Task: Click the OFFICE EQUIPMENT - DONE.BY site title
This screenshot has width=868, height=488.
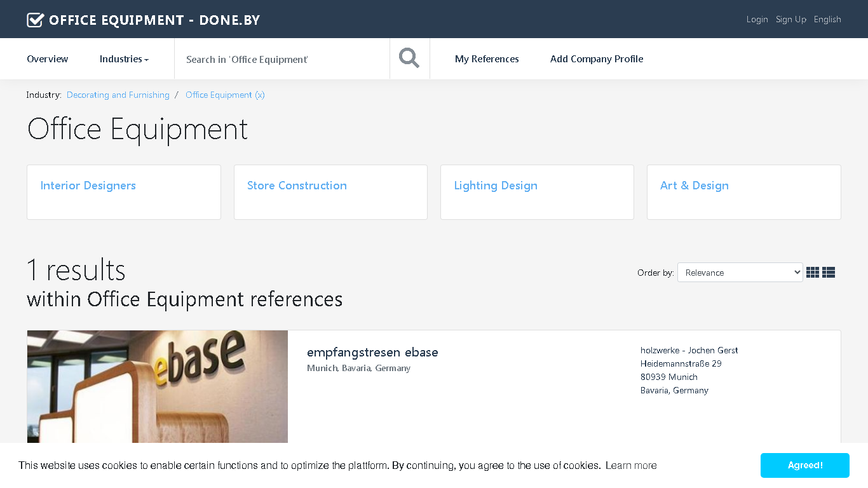Action: point(154,20)
